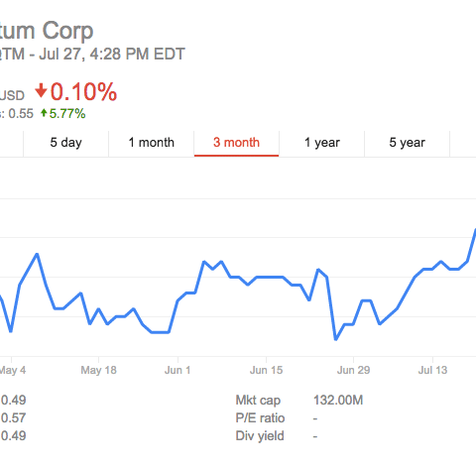Viewport: 476px width, 468px height.
Task: Click the Jul 27, 4:28 PM EDT timestamp
Action: pos(112,55)
